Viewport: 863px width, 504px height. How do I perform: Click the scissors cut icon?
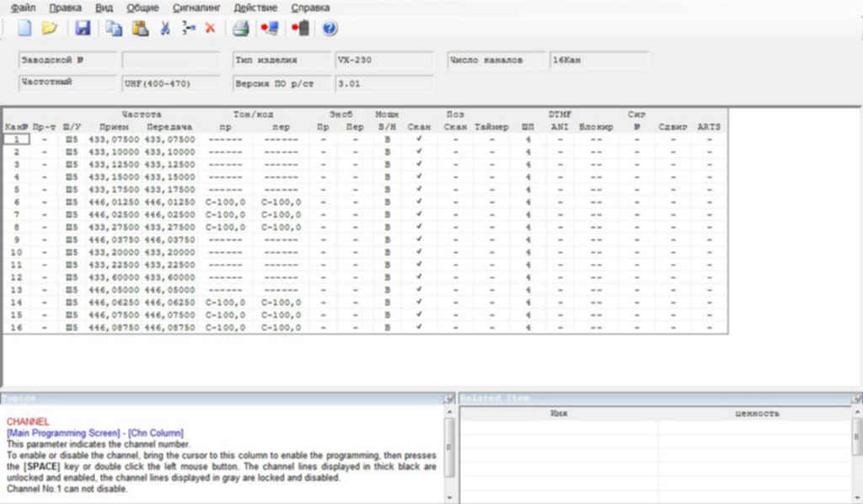point(165,28)
